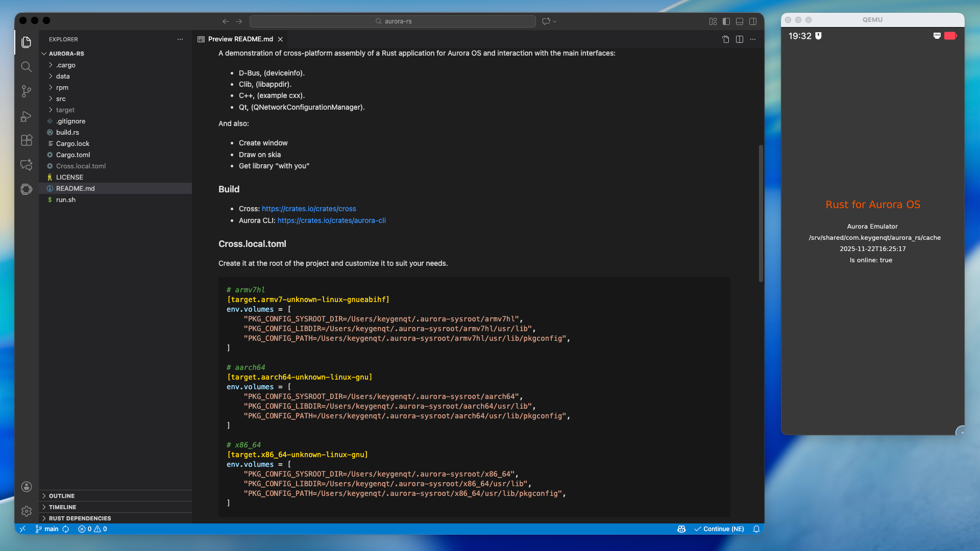Toggle the secondary side bar
The width and height of the screenshot is (980, 551).
pos(753,21)
